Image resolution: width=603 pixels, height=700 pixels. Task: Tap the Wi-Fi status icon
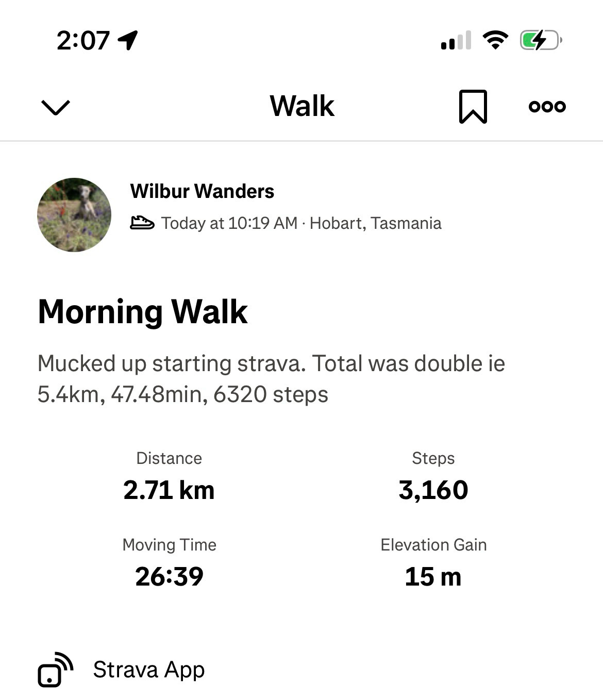pyautogui.click(x=495, y=40)
